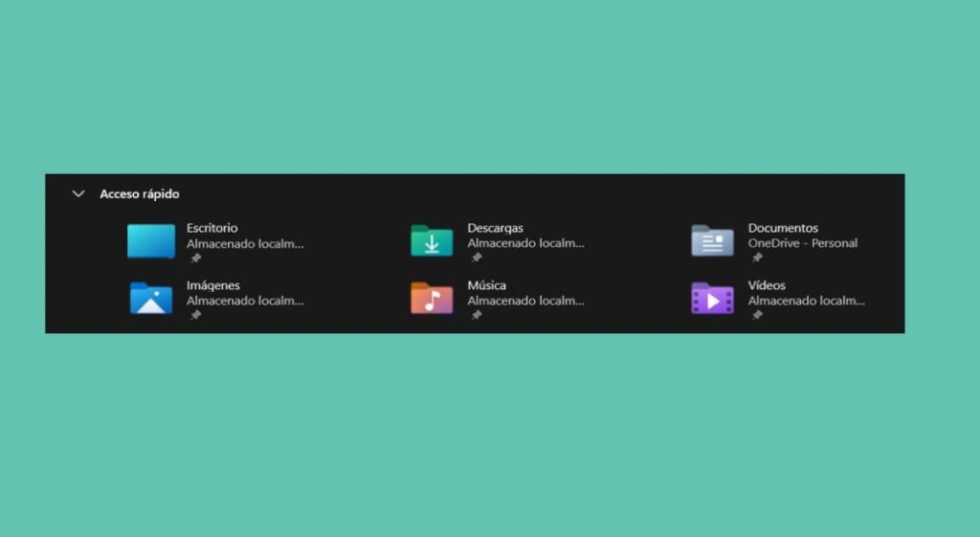This screenshot has width=980, height=537.
Task: Click the pin icon under Vídeos
Action: click(757, 315)
